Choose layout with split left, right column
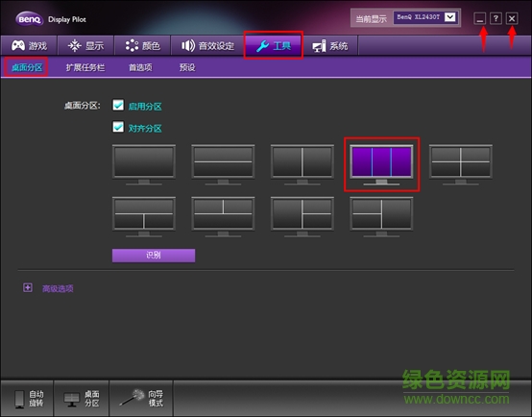 [x=381, y=217]
